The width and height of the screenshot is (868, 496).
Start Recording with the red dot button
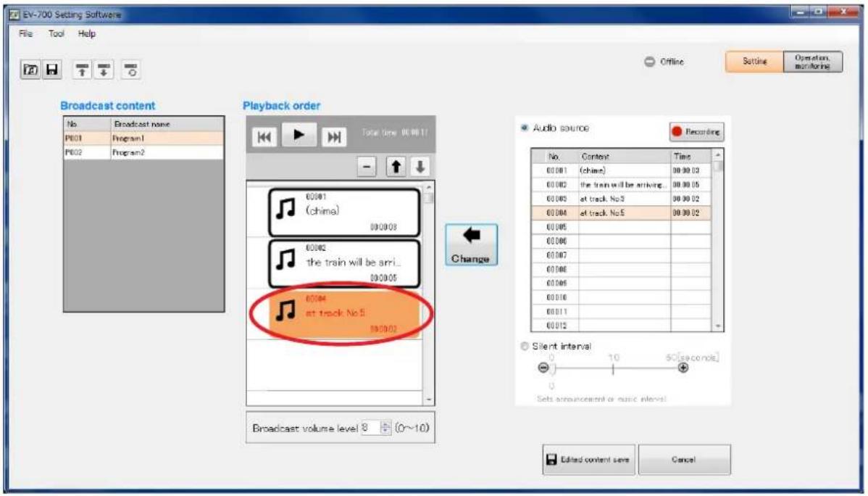coord(696,132)
